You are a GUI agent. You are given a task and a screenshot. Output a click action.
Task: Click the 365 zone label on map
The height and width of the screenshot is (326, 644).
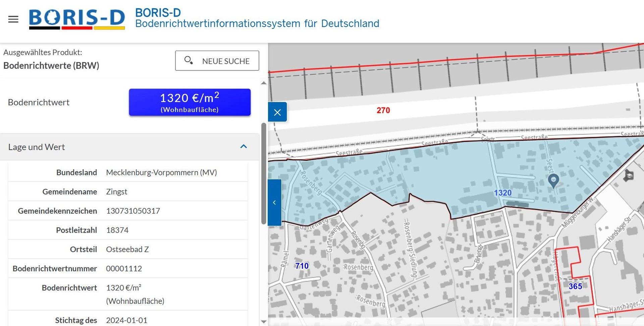coord(575,286)
